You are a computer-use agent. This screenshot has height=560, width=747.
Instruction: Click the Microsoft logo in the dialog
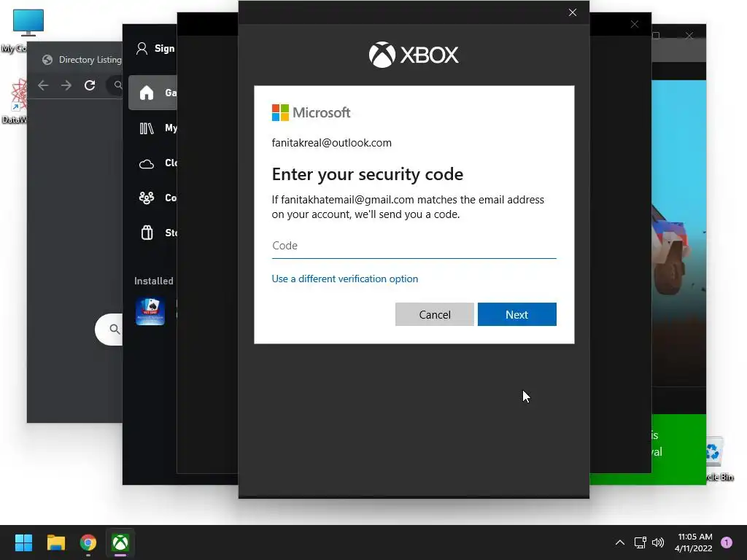point(311,113)
